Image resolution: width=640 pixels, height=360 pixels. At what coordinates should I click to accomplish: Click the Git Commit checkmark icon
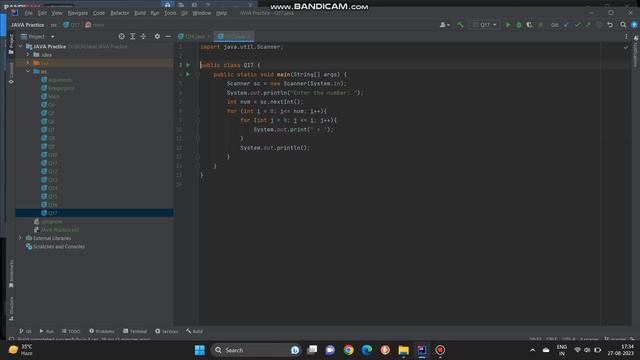point(577,25)
